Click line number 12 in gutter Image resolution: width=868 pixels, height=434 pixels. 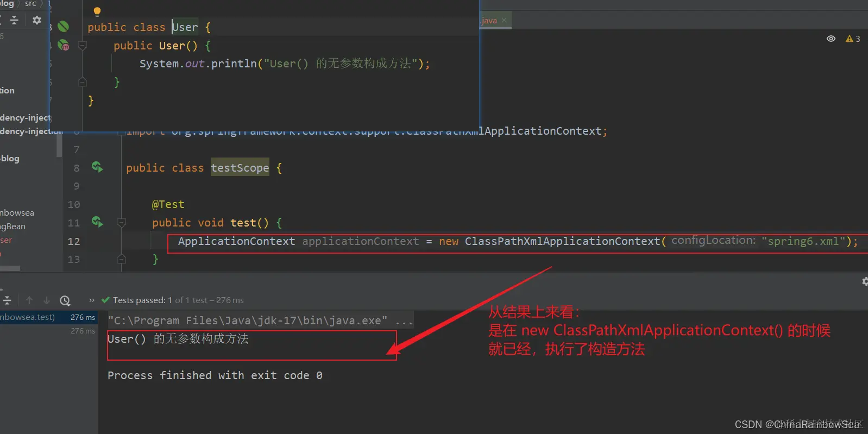(74, 241)
